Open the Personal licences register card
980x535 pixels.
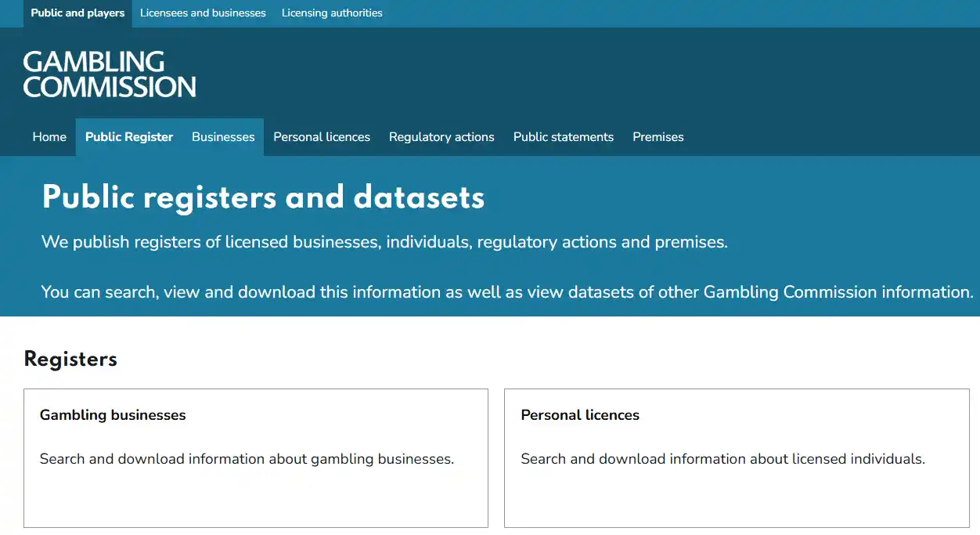(737, 458)
